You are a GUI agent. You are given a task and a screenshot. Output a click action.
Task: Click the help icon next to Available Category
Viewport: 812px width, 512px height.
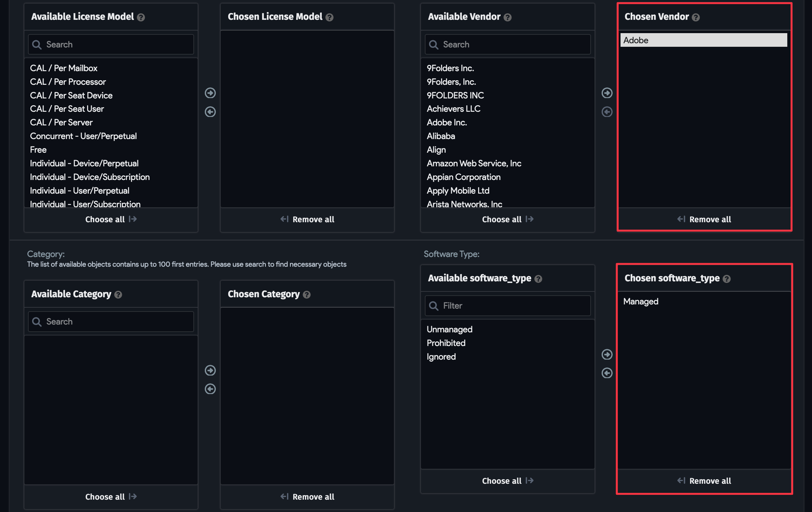tap(118, 295)
